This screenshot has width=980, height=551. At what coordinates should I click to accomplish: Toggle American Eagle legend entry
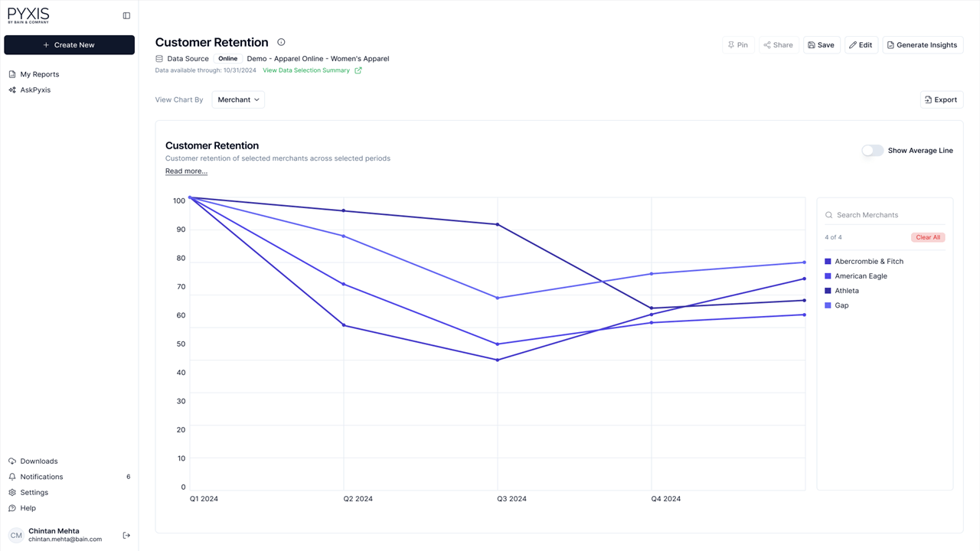pyautogui.click(x=856, y=276)
